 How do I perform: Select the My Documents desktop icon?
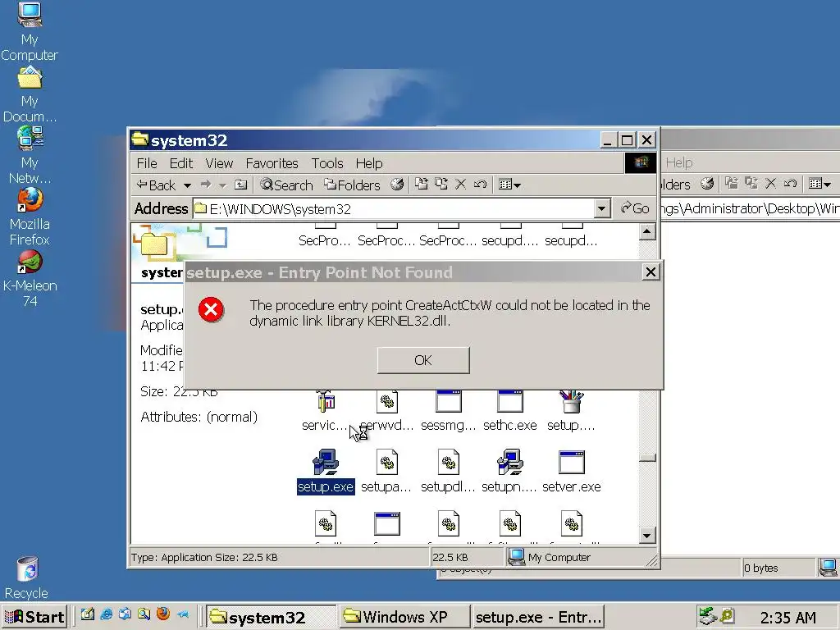click(x=30, y=94)
